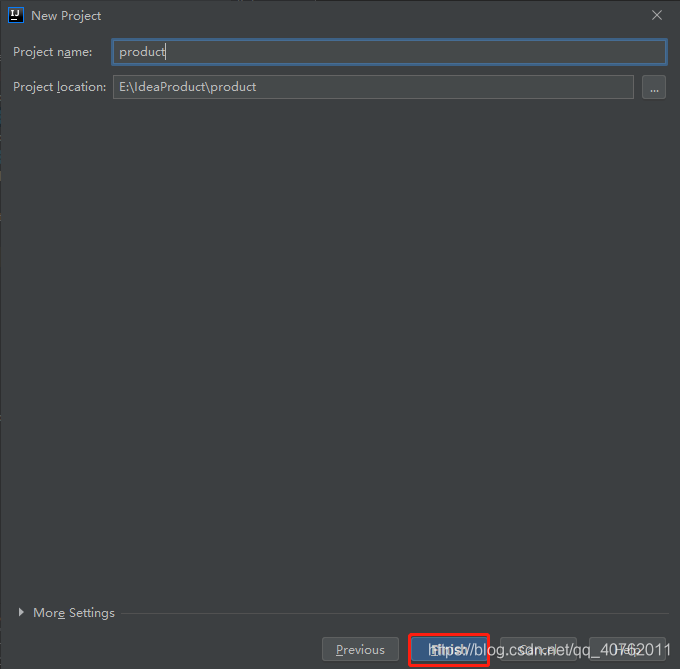Edit the Project location path field
The width and height of the screenshot is (680, 669).
point(373,87)
